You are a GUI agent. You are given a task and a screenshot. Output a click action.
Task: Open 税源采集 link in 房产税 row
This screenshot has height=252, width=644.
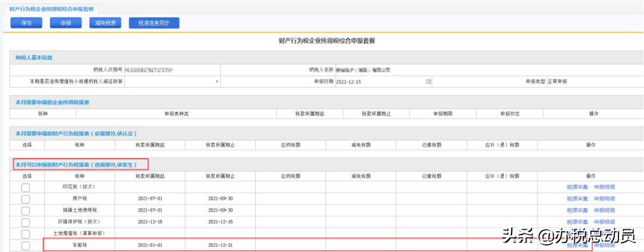point(577,198)
